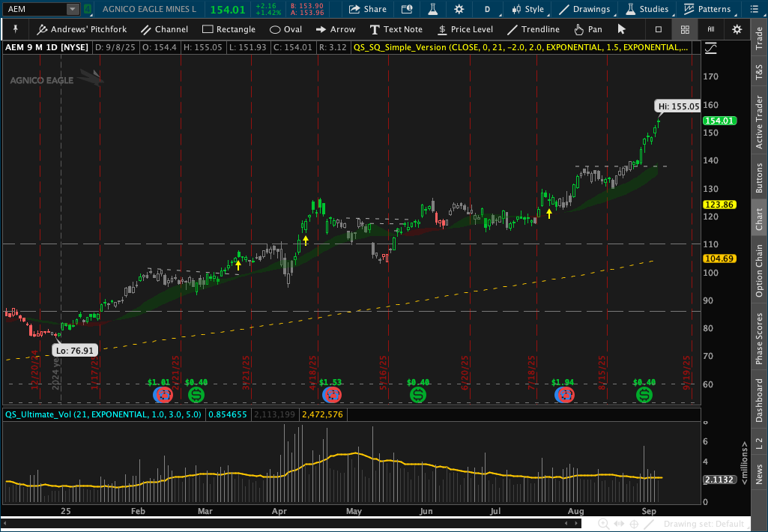Open the Phase Scores side tab

(759, 339)
